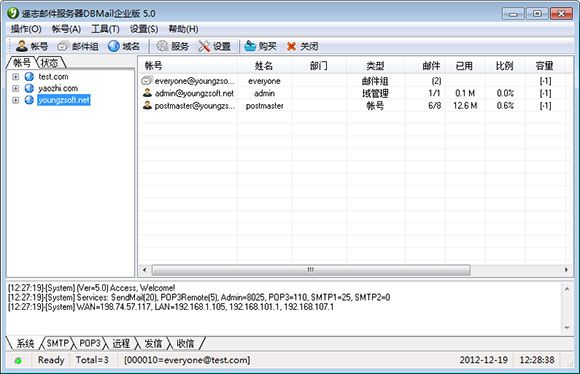Switch to the 帐号 tab in left panel
Screen dimensions: 580x374
(21, 63)
